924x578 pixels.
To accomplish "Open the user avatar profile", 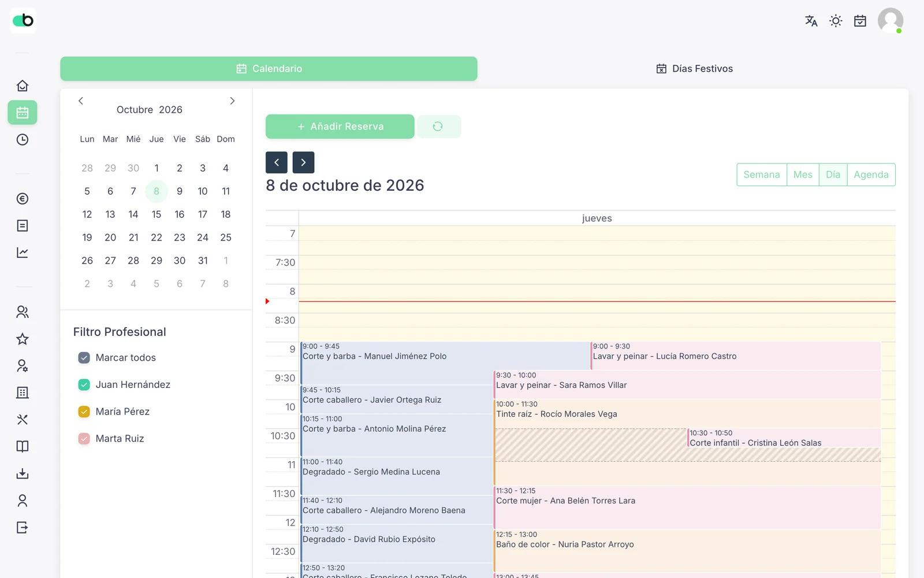I will [x=891, y=20].
